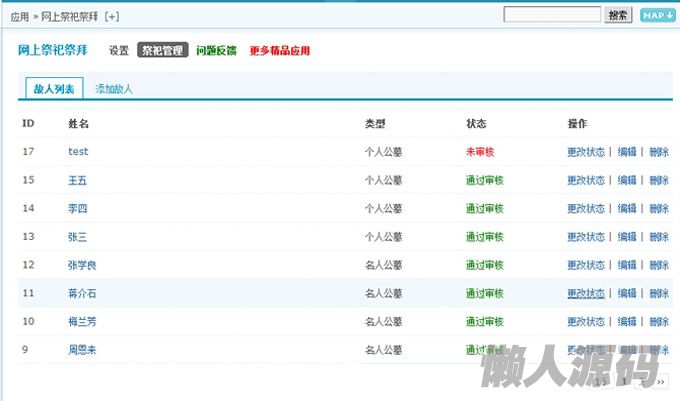
Task: Click 个人公墓 type in row 李四
Action: click(383, 209)
